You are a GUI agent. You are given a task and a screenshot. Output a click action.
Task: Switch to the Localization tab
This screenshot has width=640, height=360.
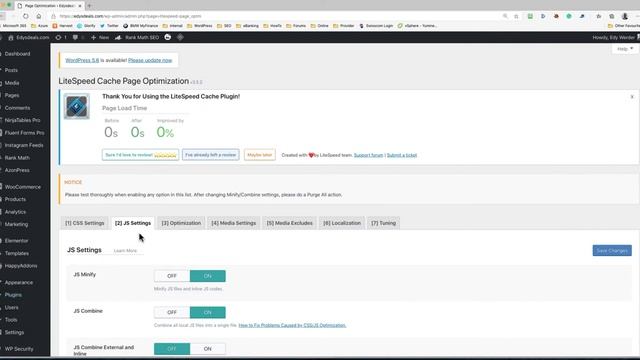tap(342, 223)
